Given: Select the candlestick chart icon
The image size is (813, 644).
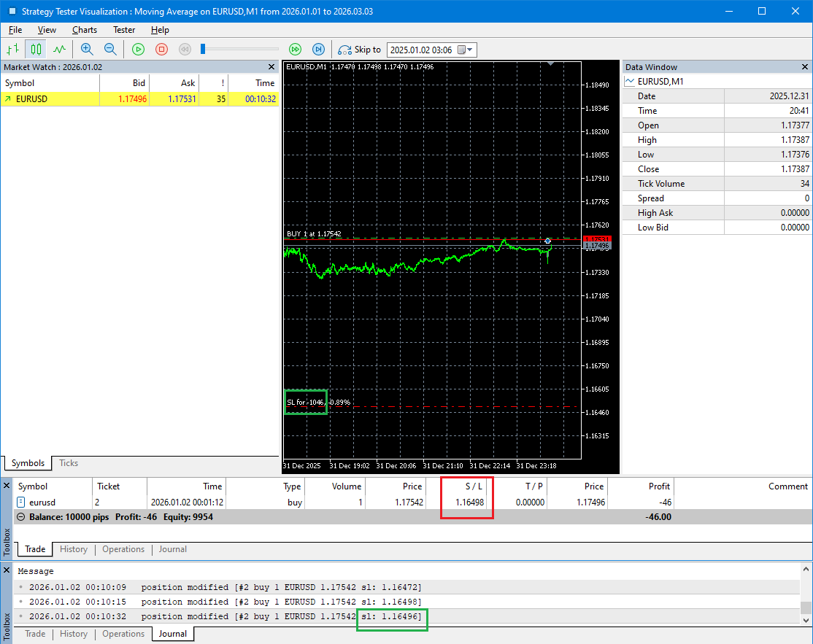Looking at the screenshot, I should click(x=36, y=50).
